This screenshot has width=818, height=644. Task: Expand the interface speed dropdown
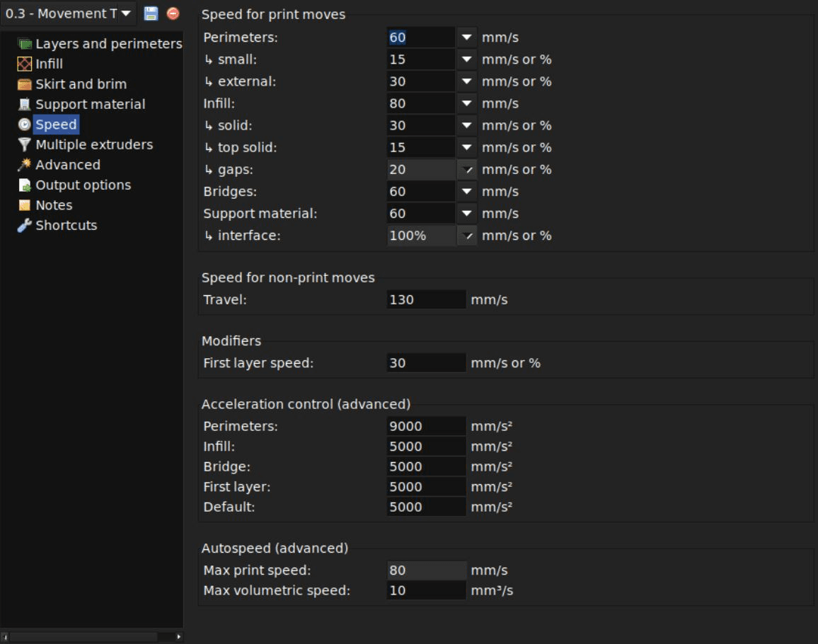pos(466,236)
